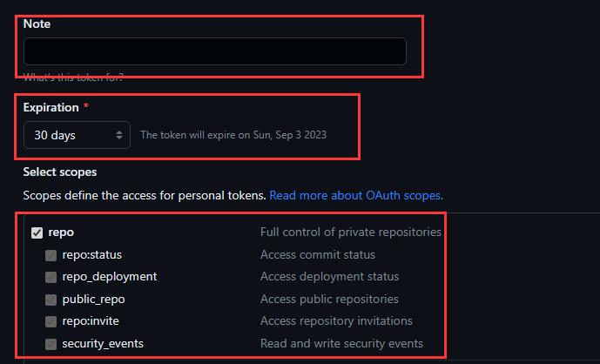Image resolution: width=600 pixels, height=364 pixels.
Task: Click the Note field label
Action: coord(37,24)
